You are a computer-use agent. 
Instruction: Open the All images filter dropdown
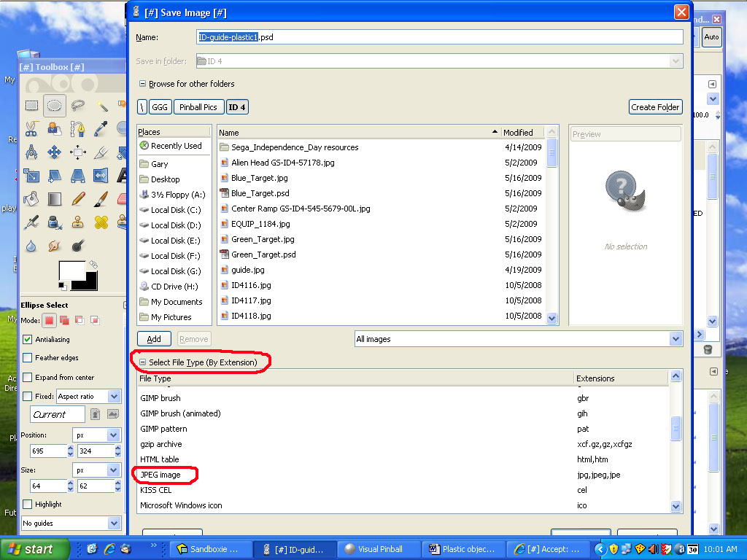point(517,339)
